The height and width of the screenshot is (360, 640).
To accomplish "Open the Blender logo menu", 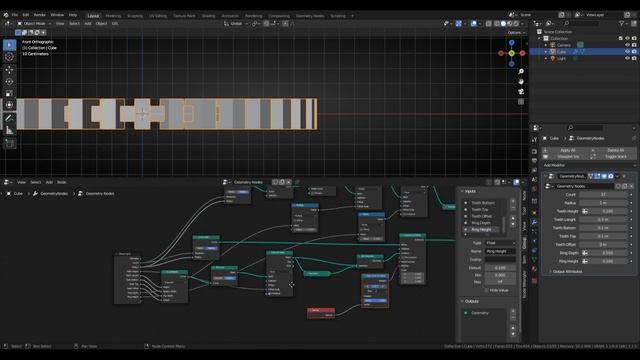I will point(6,15).
